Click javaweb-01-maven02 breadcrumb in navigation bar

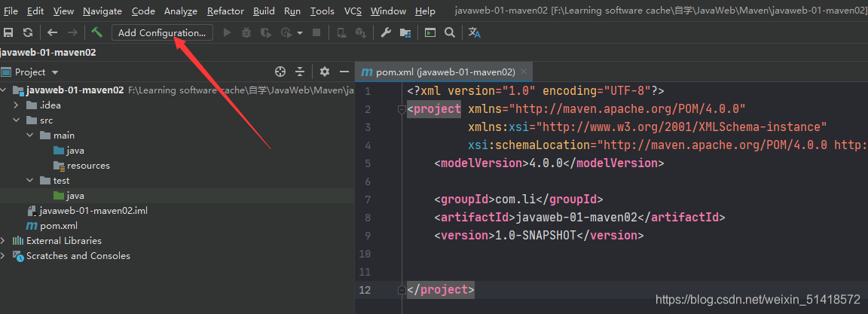coord(48,53)
